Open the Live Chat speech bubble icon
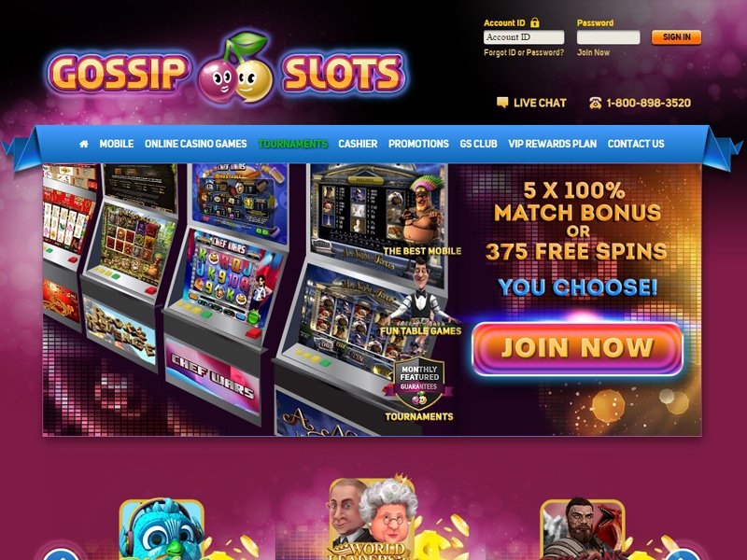747x560 pixels. 502,103
